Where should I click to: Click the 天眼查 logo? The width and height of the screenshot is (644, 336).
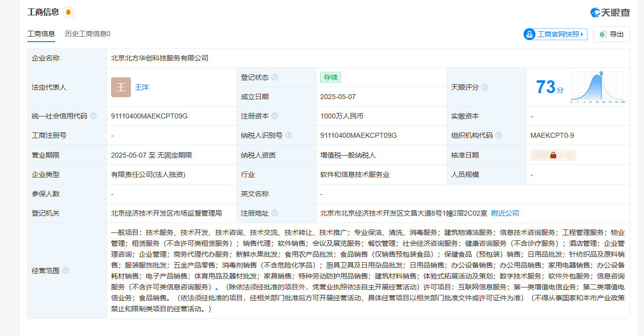[x=610, y=12]
